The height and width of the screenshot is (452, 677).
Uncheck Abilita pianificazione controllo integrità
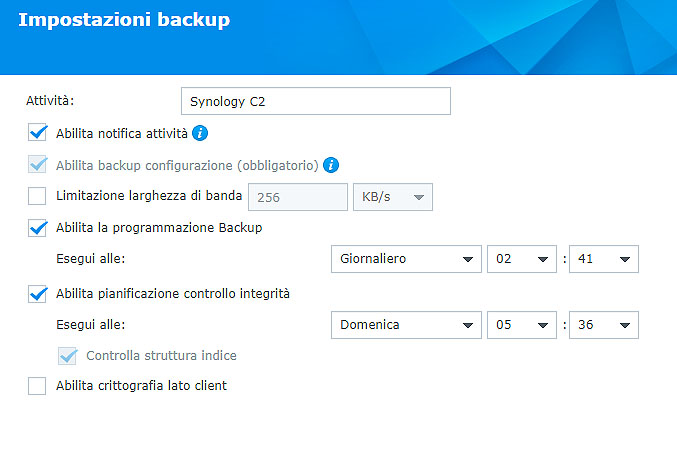(x=38, y=294)
